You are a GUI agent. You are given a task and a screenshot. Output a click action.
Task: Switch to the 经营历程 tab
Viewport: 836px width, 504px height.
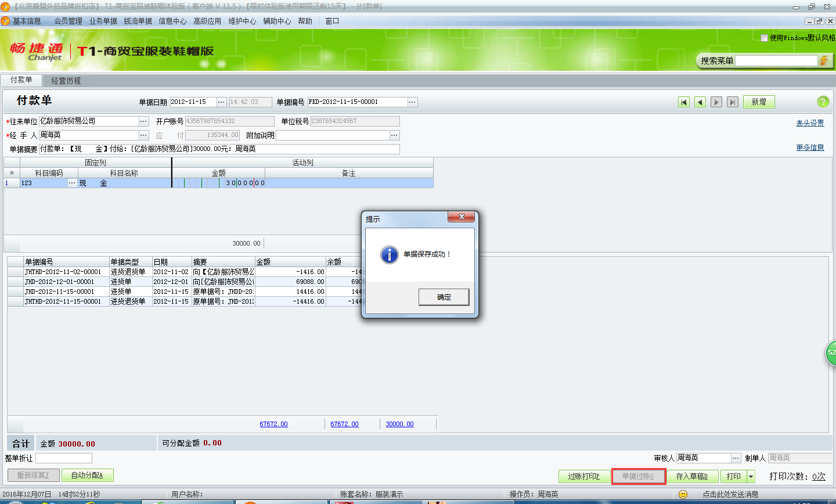pyautogui.click(x=66, y=81)
